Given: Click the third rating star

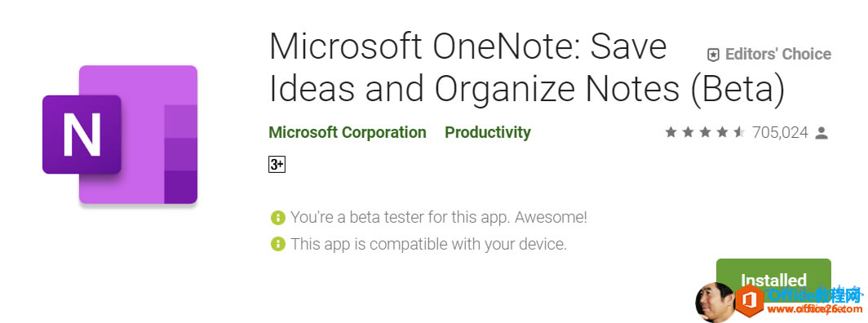Looking at the screenshot, I should coord(705,132).
